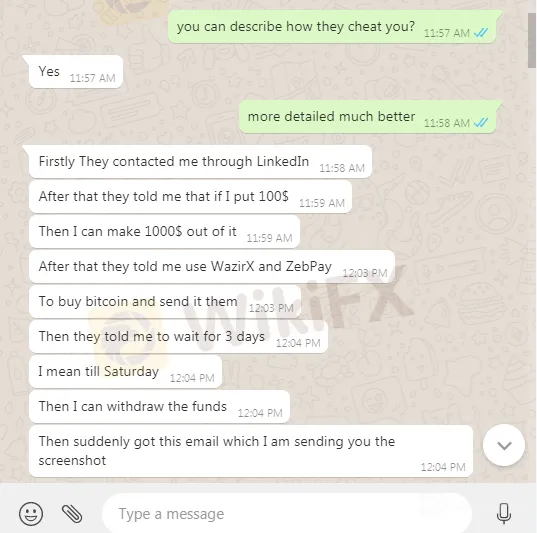Click the Type a message field
The width and height of the screenshot is (537, 533).
[287, 514]
